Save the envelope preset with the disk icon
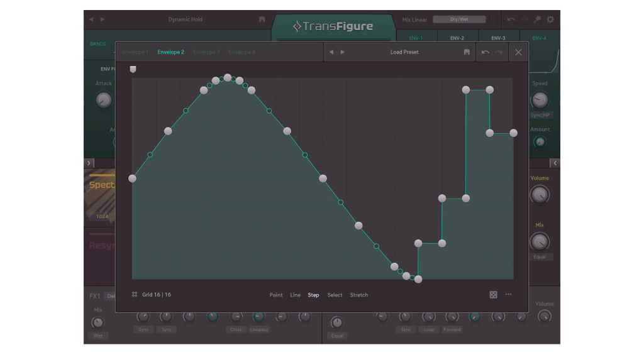The image size is (644, 355). click(x=467, y=52)
